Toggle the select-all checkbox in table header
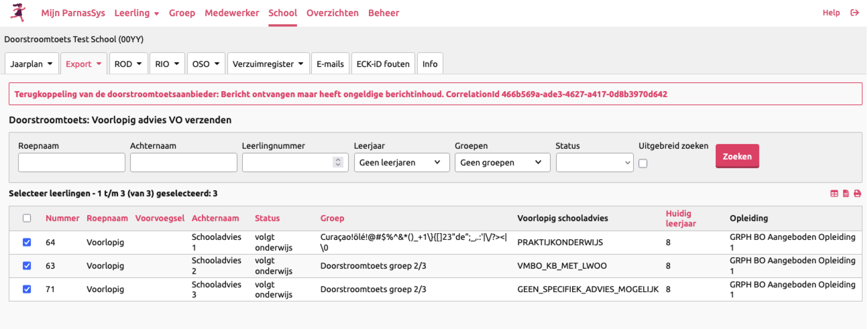 pos(27,219)
